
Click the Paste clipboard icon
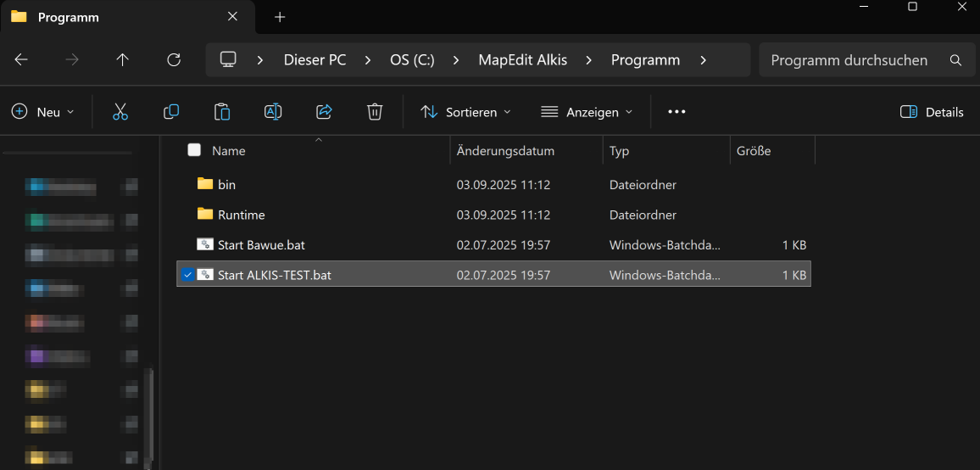222,112
